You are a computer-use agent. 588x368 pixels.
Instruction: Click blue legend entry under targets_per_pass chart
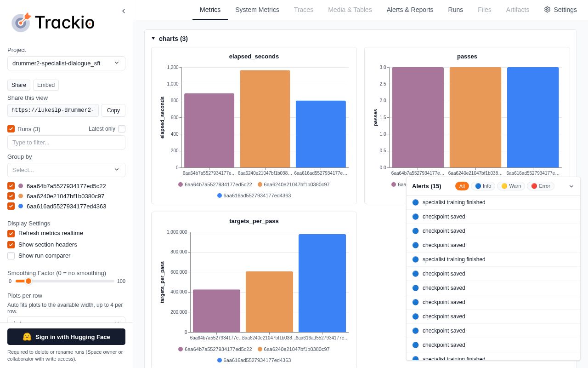254,360
